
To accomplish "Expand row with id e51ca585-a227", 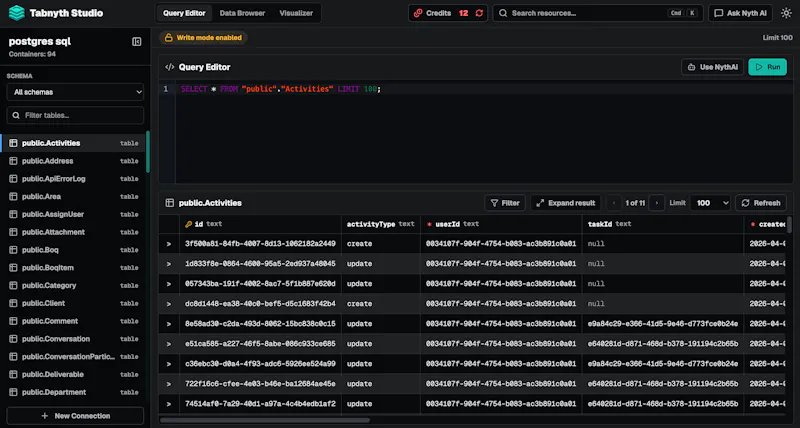I will (x=169, y=344).
